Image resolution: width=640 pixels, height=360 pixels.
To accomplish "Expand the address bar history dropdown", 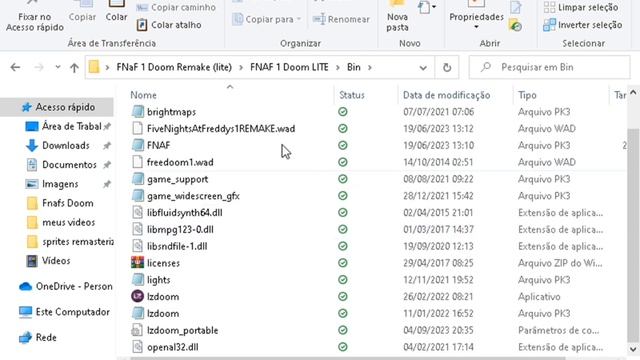I will pyautogui.click(x=423, y=68).
